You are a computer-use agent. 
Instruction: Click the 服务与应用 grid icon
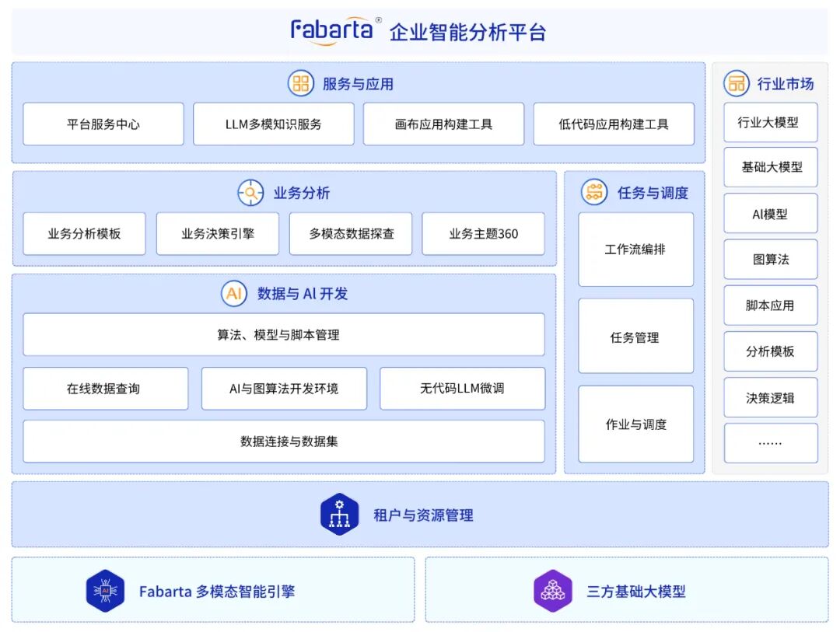pyautogui.click(x=299, y=83)
